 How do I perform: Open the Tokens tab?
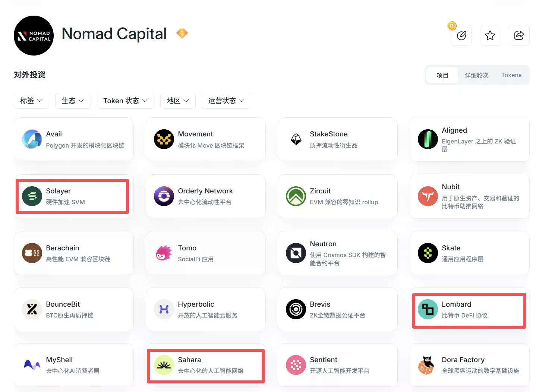point(511,75)
